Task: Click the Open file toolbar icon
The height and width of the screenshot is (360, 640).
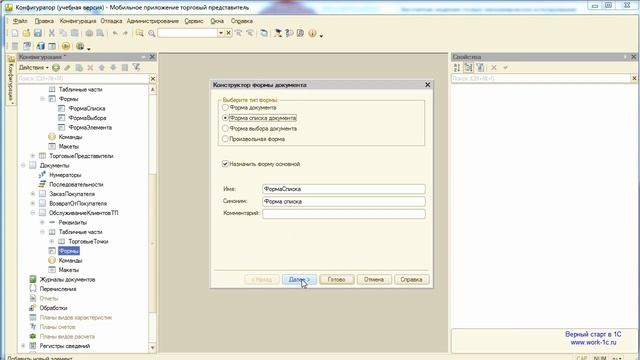Action: click(x=26, y=33)
